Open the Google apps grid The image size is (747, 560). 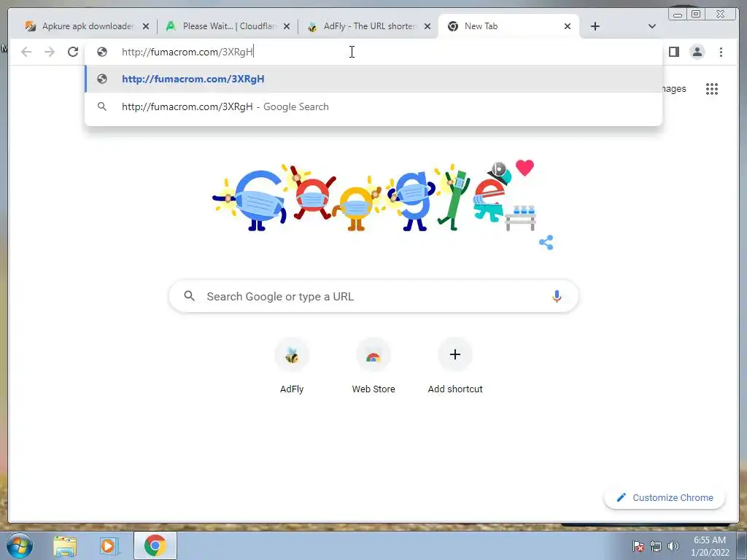click(712, 89)
